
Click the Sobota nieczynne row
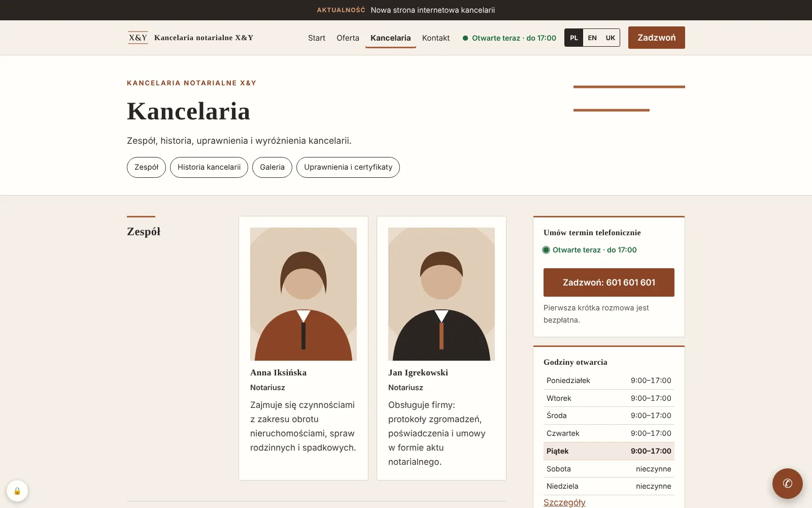[609, 469]
